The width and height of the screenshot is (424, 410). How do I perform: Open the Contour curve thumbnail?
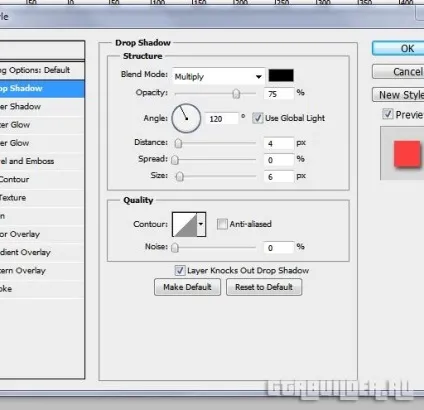(185, 224)
